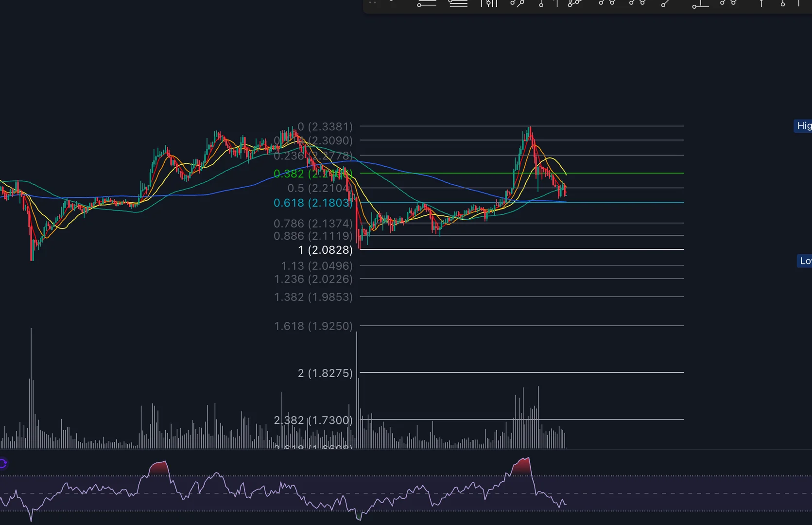
Task: Click the Fib label 2 (1.8275)
Action: pos(326,373)
